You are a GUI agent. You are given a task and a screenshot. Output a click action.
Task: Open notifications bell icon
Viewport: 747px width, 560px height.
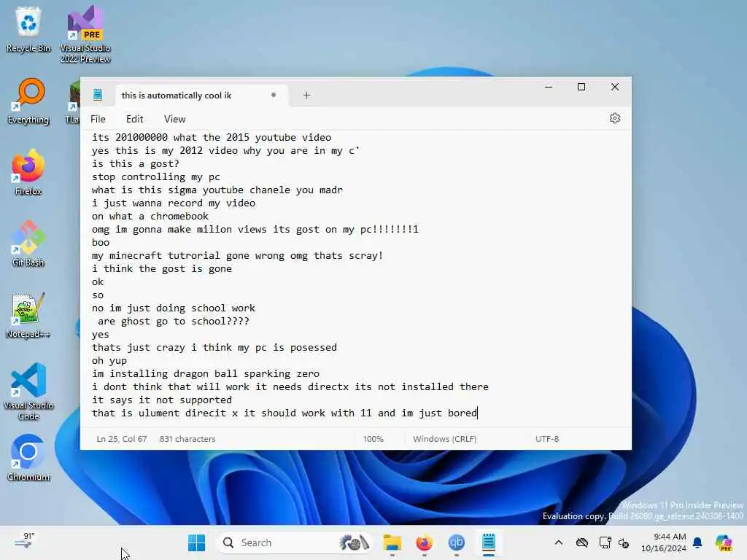[x=697, y=542]
